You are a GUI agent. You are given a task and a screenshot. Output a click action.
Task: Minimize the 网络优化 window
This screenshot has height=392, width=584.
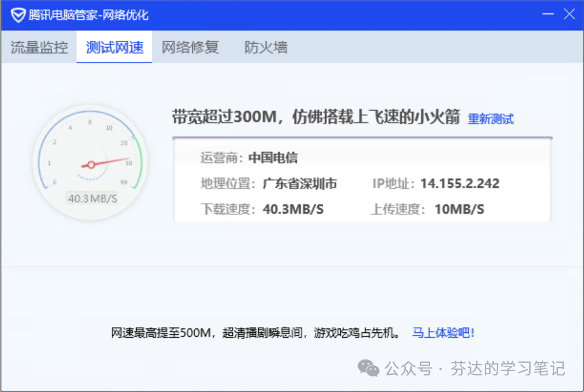[548, 14]
